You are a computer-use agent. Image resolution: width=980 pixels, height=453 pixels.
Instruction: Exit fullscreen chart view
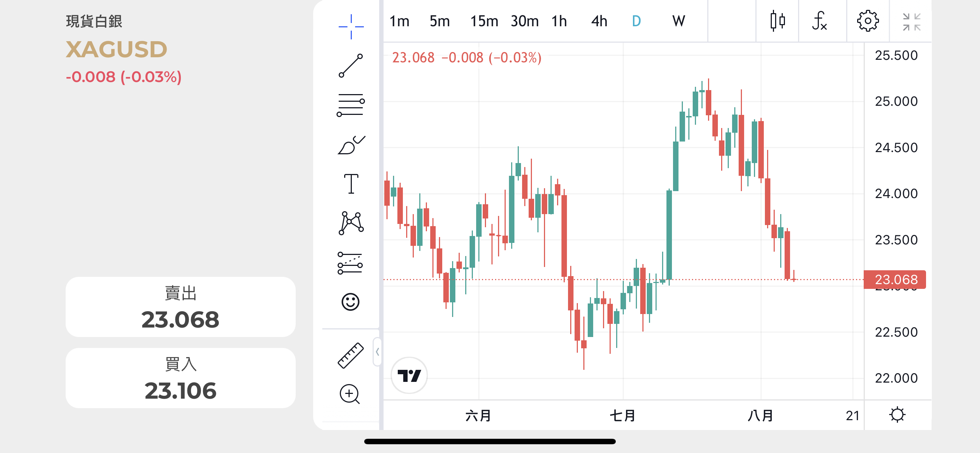pyautogui.click(x=911, y=22)
